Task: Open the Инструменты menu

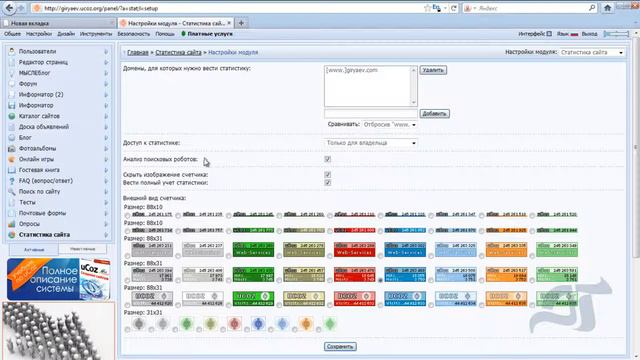Action: click(x=96, y=34)
